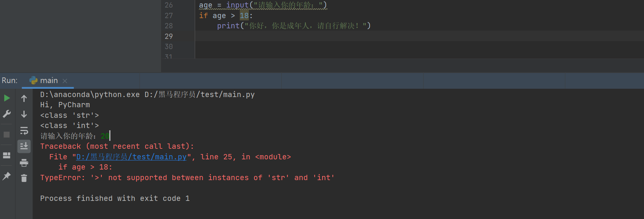Viewport: 644px width, 219px height.
Task: Click line number 27 in gutter
Action: [169, 15]
